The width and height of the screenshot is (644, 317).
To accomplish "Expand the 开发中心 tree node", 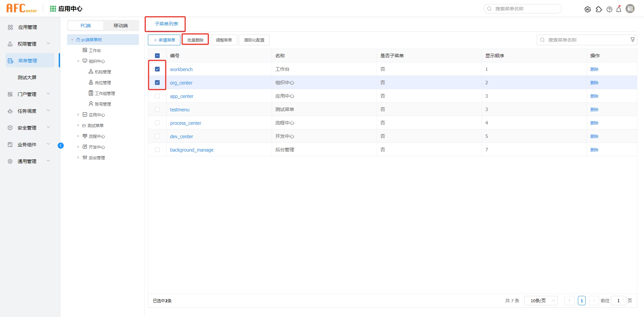I will tap(78, 147).
